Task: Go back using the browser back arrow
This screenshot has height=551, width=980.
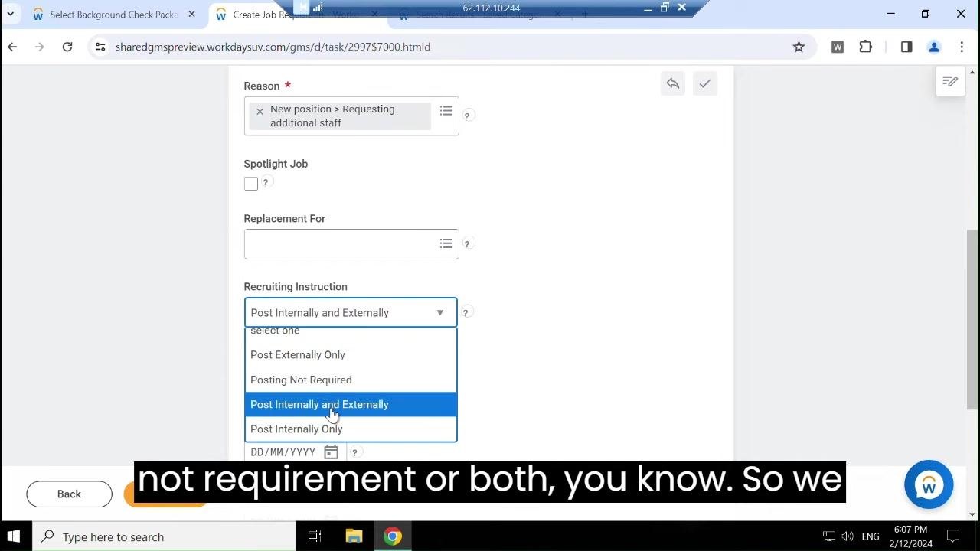Action: coord(12,47)
